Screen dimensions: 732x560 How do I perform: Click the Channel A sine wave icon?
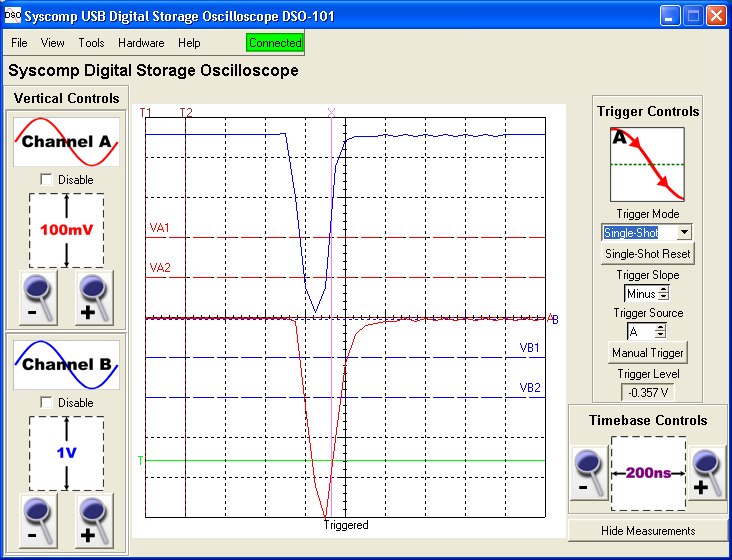[66, 142]
